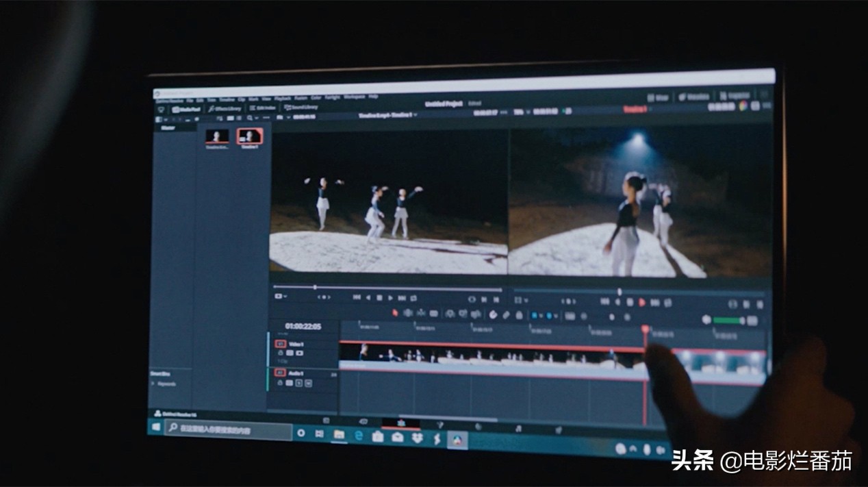The width and height of the screenshot is (868, 487).
Task: Adjust the green timeline zoom slider
Action: (729, 320)
